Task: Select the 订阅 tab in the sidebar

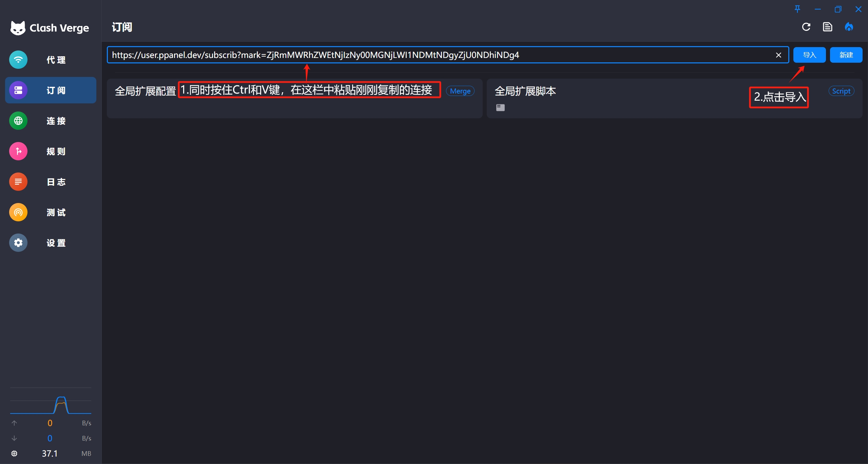Action: click(x=50, y=90)
